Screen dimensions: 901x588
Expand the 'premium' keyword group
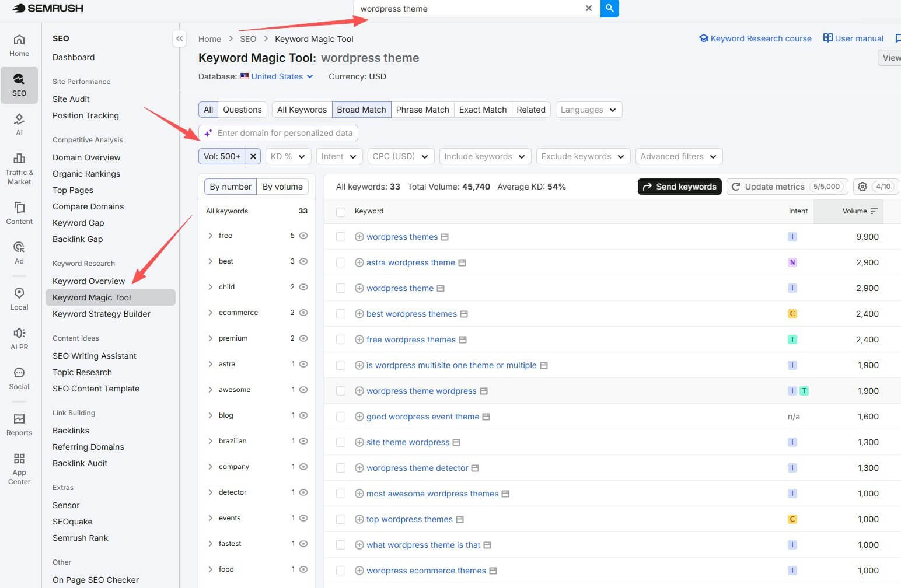(211, 338)
